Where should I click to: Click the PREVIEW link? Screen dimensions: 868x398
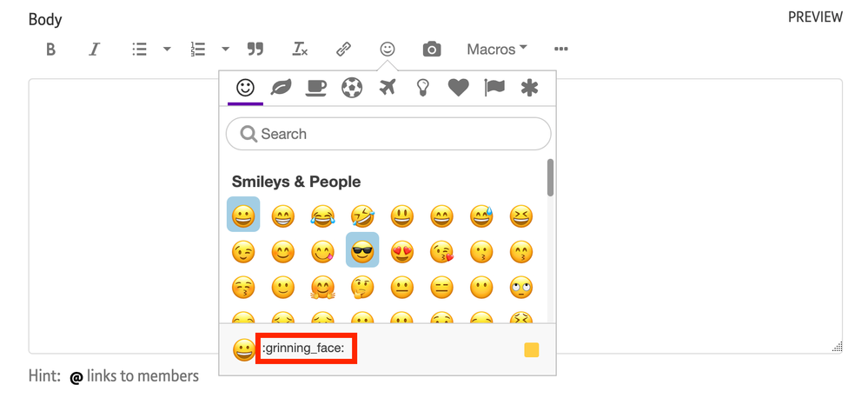[814, 17]
